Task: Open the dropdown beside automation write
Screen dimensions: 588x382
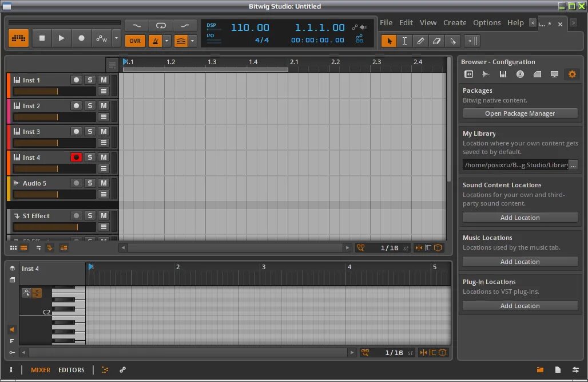Action: pos(116,38)
